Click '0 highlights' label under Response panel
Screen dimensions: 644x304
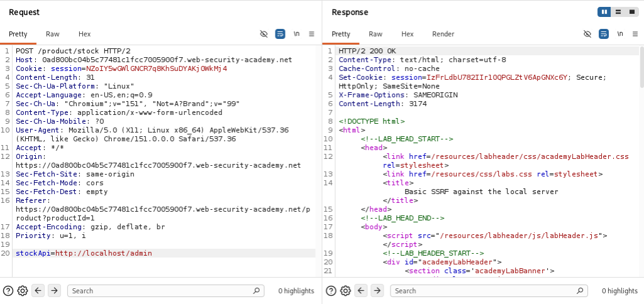pos(619,291)
